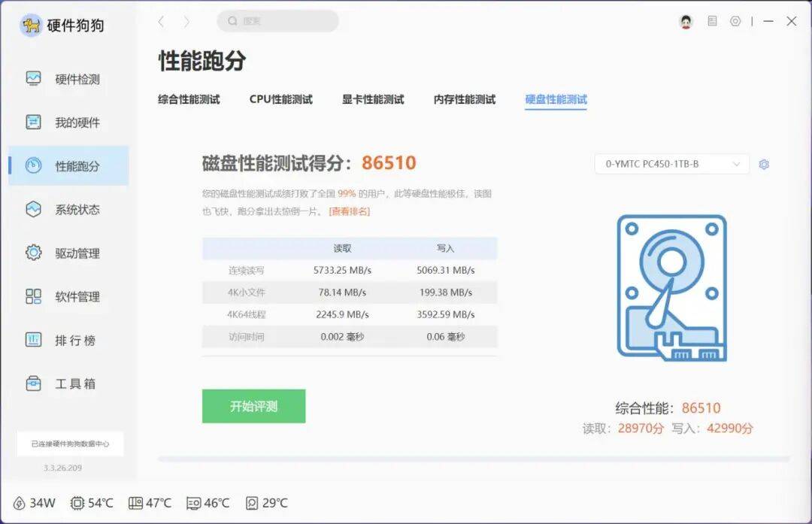This screenshot has height=524, width=812.
Task: Click the CPU temperature 54°C icon
Action: (x=77, y=503)
